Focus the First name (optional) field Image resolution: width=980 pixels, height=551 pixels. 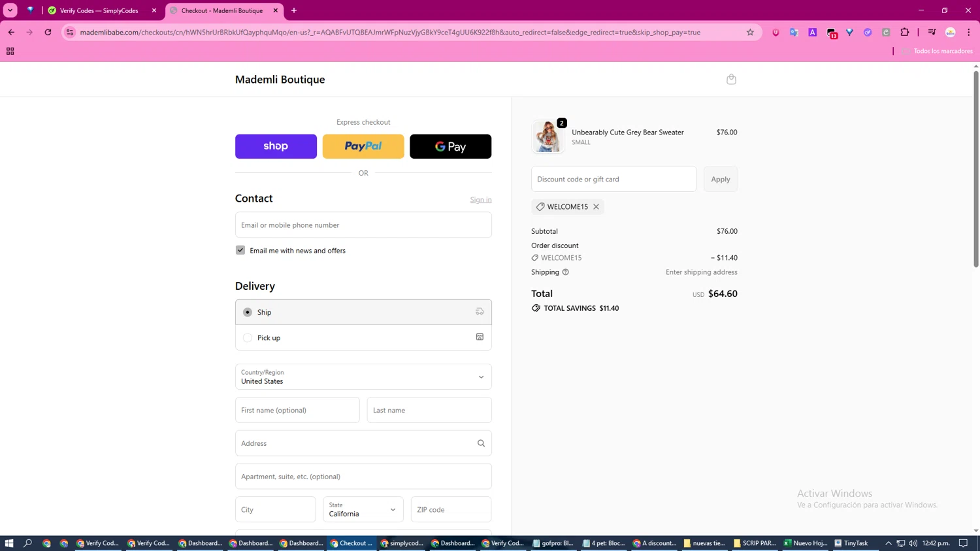click(x=297, y=410)
